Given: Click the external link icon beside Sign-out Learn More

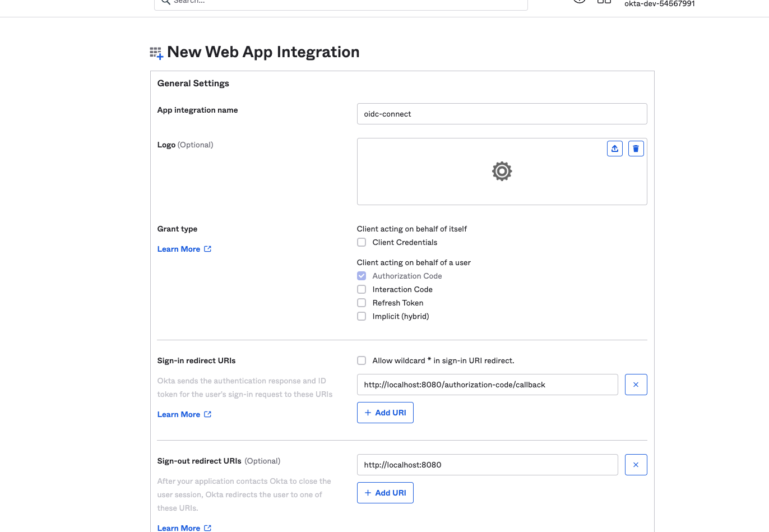Looking at the screenshot, I should (x=208, y=528).
